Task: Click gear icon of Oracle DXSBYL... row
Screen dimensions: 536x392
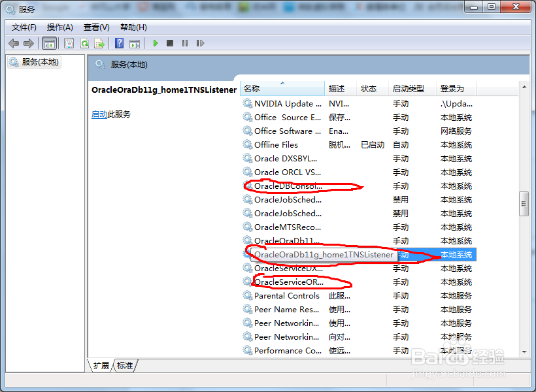Action: [248, 158]
